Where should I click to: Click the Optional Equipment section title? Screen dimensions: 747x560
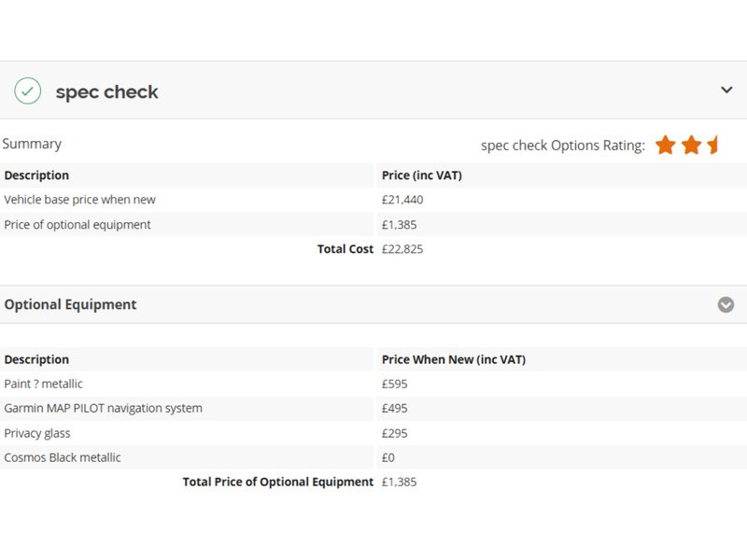point(70,304)
